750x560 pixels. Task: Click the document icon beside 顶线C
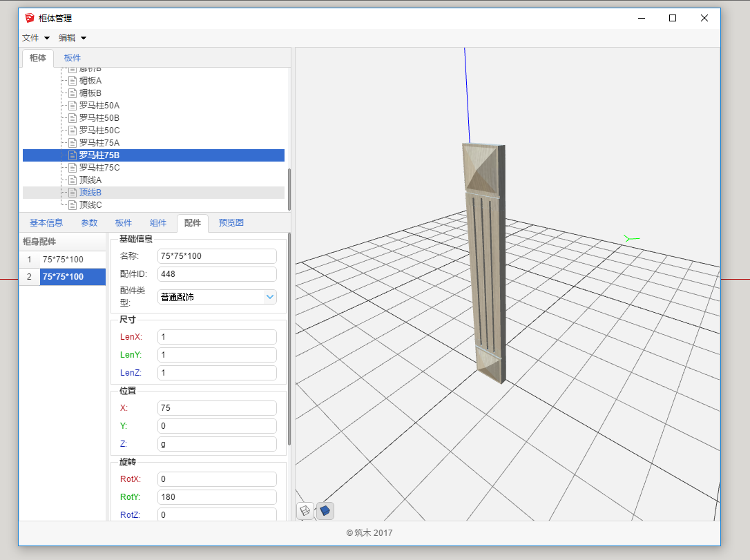point(73,205)
